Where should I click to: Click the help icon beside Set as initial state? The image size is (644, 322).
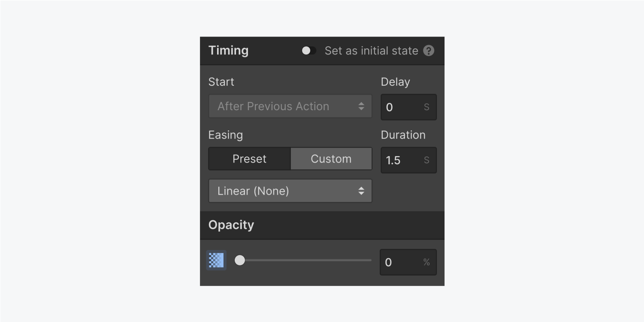point(429,51)
